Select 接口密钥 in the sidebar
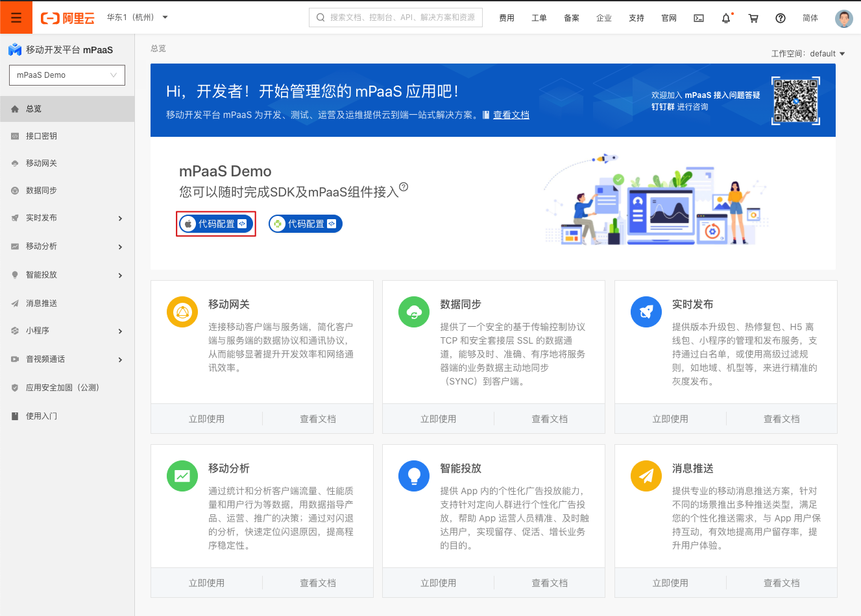This screenshot has height=616, width=861. [x=42, y=136]
